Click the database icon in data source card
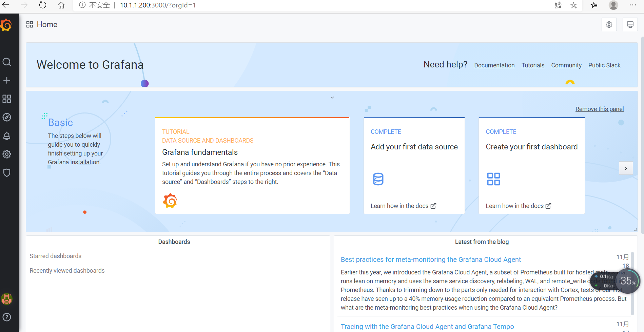The width and height of the screenshot is (644, 332). pyautogui.click(x=378, y=179)
